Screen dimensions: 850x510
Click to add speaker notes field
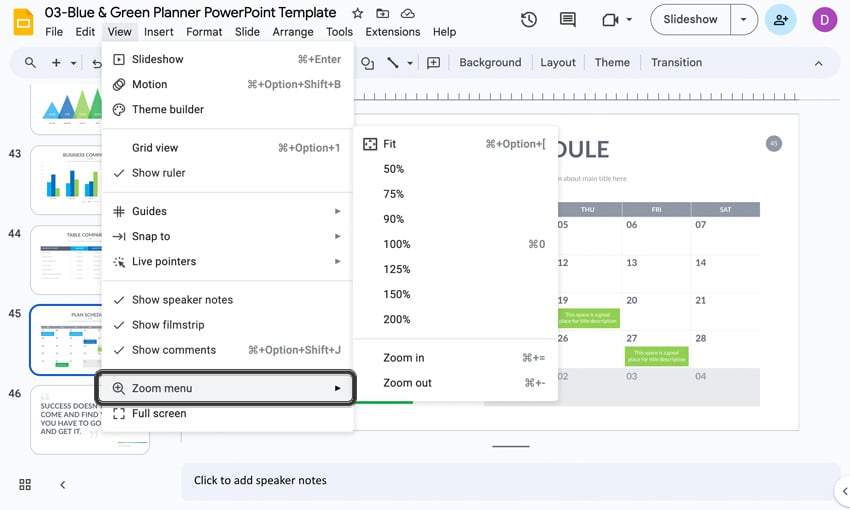[260, 480]
